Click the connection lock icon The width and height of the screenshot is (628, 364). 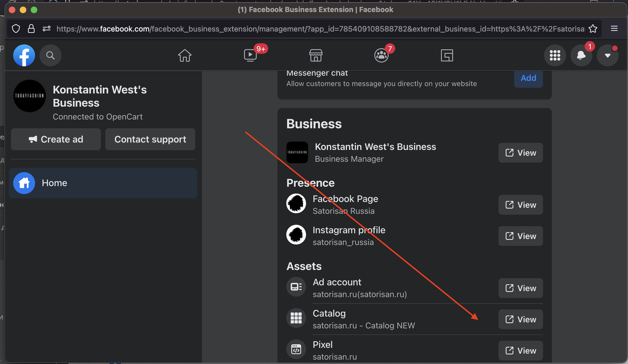click(x=31, y=28)
